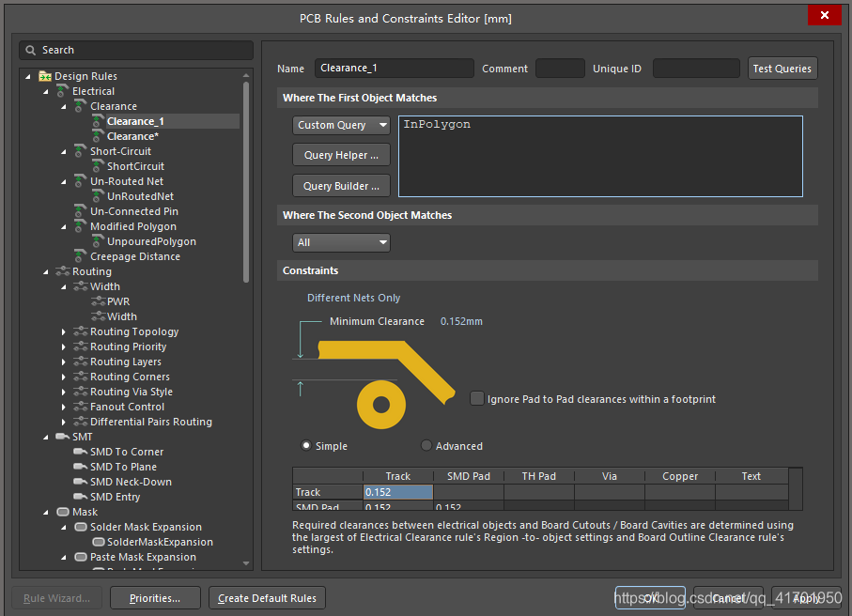Select the Simple radio button

(306, 446)
